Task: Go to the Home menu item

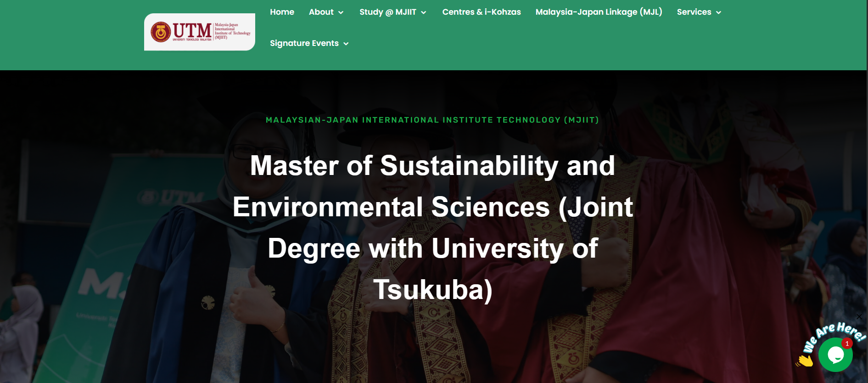Action: (282, 12)
